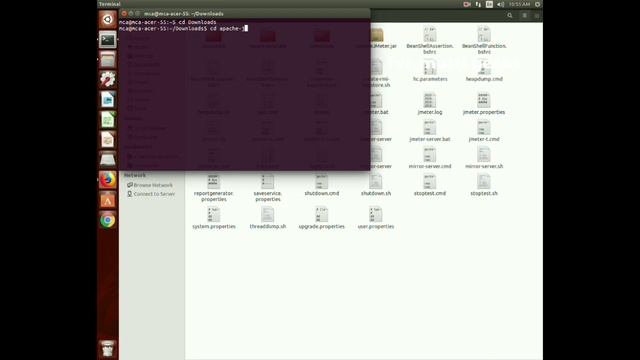This screenshot has height=360, width=640.
Task: Click the Terminal window title bar
Action: (245, 13)
